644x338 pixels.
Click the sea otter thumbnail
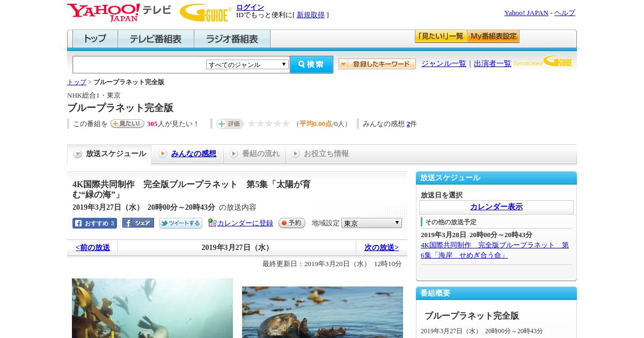[323, 312]
